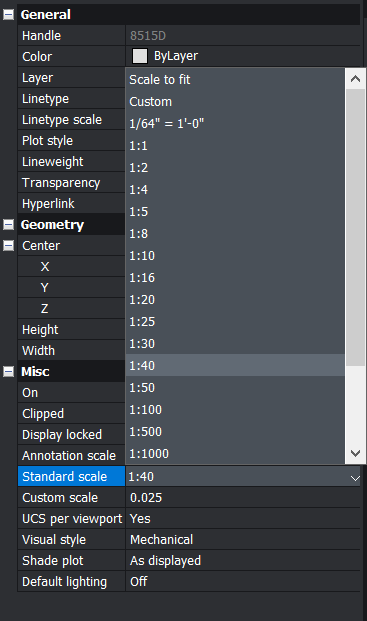Collapse the General section

click(8, 15)
